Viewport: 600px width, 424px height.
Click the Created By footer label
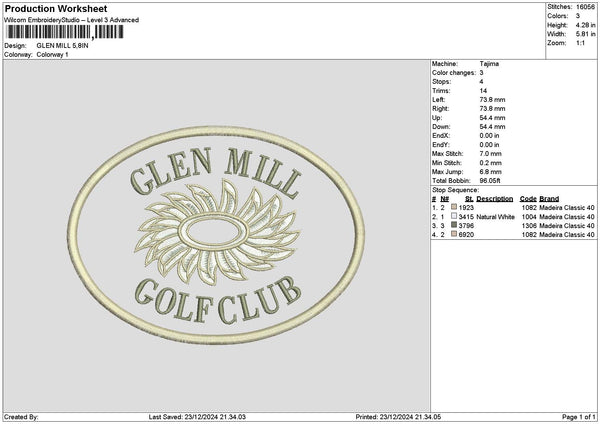(x=21, y=417)
